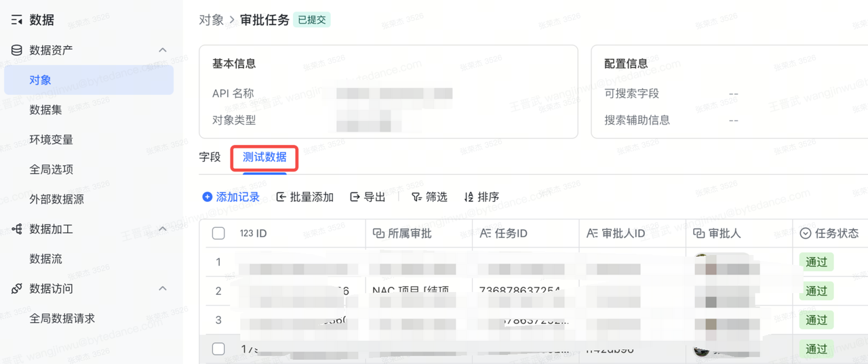Click the sidebar collapse icon beside 数据
The height and width of the screenshot is (364, 868).
[x=17, y=20]
